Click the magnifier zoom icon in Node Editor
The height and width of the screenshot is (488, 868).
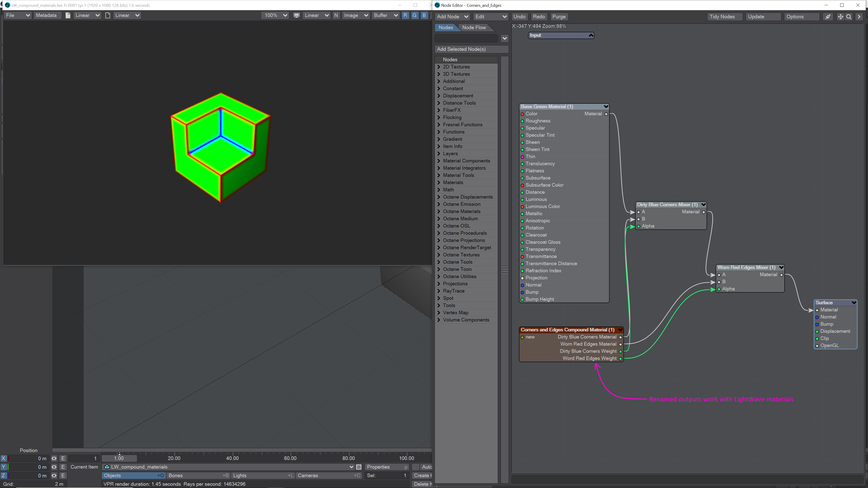849,16
